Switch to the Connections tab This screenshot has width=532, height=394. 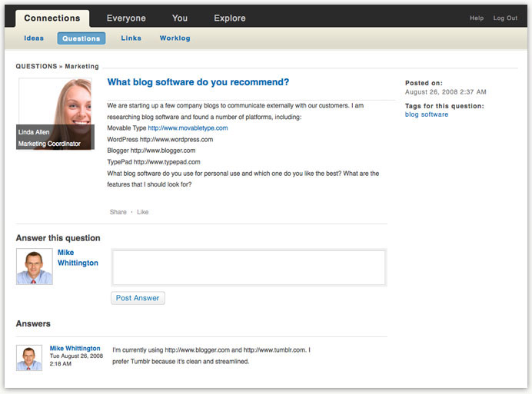pyautogui.click(x=52, y=18)
